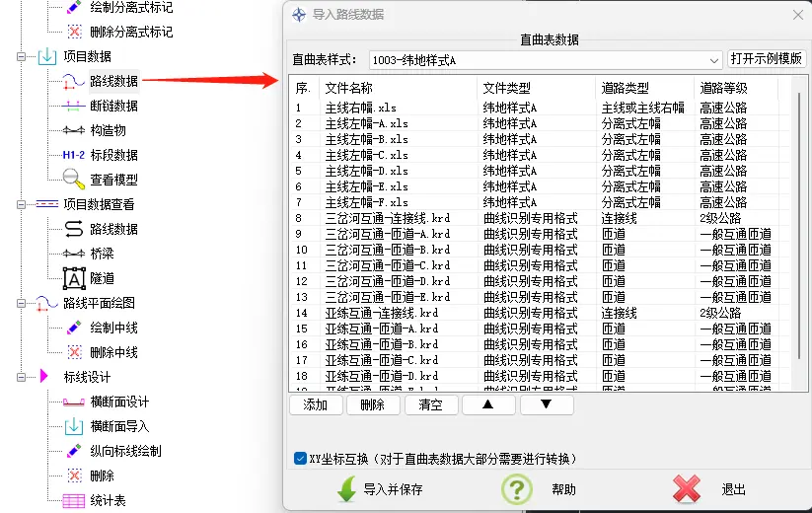The width and height of the screenshot is (812, 513).
Task: Click the 打开示例模版 button
Action: [767, 59]
